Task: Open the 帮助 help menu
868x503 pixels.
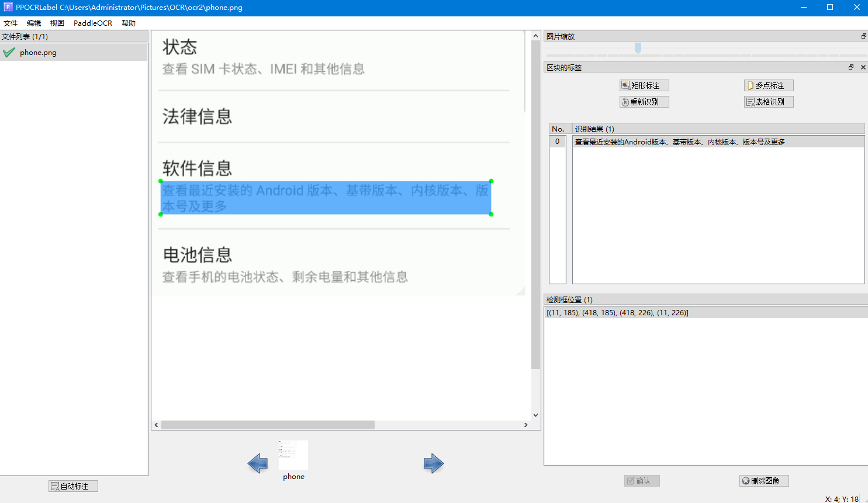Action: click(x=129, y=23)
